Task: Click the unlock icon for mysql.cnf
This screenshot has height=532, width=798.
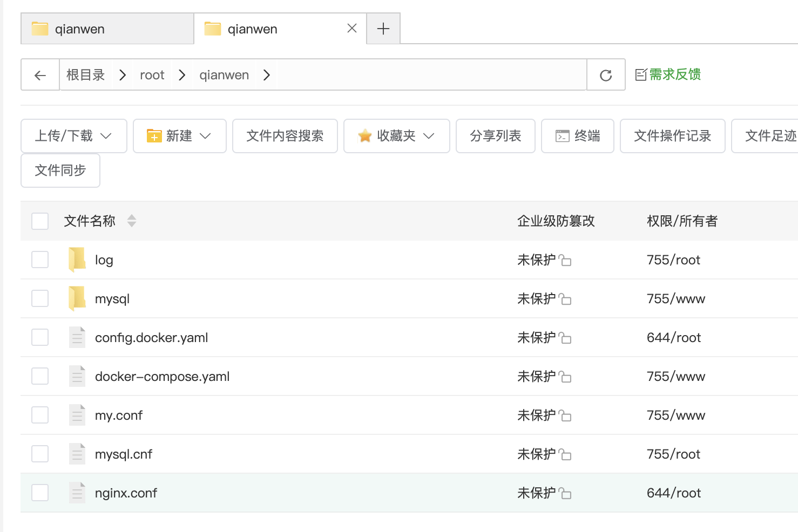Action: [565, 454]
